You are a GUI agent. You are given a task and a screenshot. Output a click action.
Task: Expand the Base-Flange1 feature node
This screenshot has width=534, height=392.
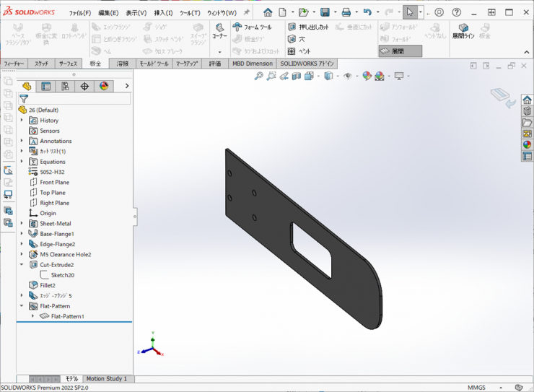click(22, 234)
